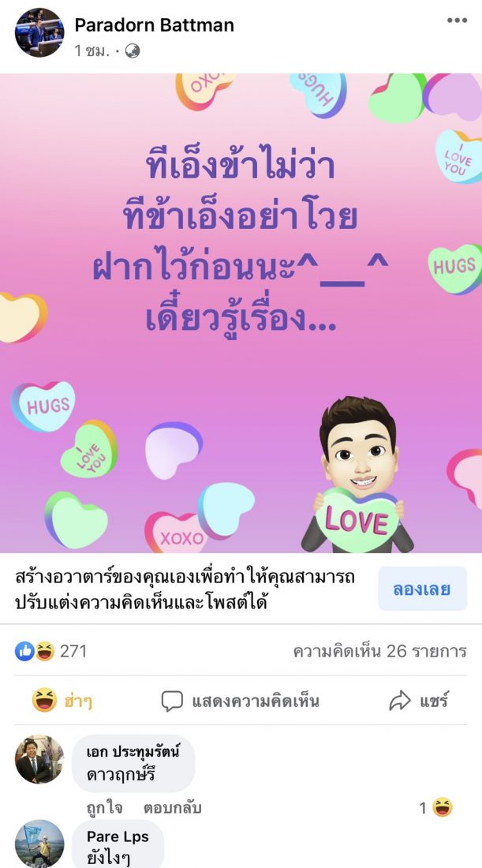
Task: Open เอก ประทุมรัตน์ profile photo
Action: click(39, 759)
